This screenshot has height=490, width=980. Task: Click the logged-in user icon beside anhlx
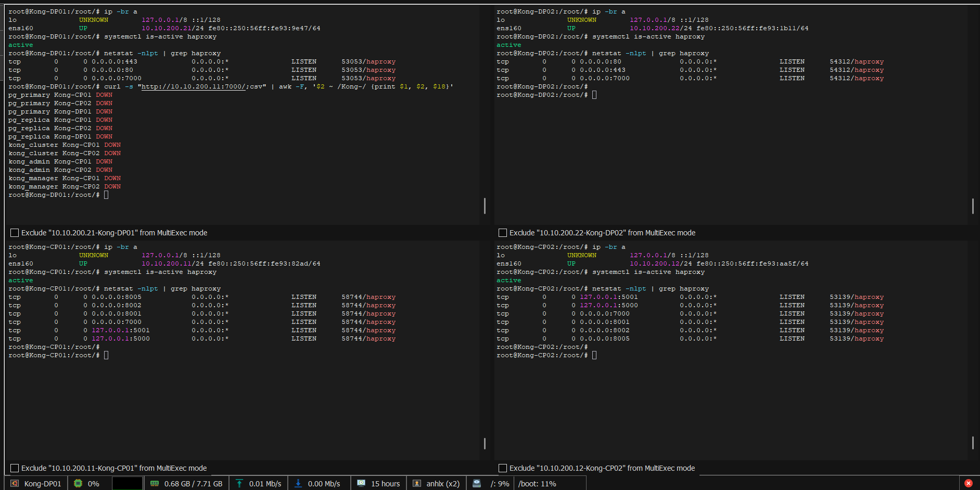417,483
